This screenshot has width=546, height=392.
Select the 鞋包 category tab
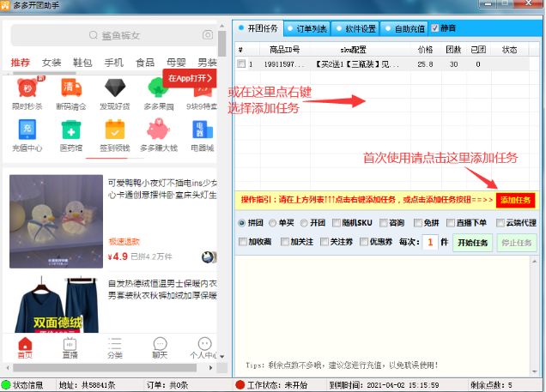coord(82,63)
